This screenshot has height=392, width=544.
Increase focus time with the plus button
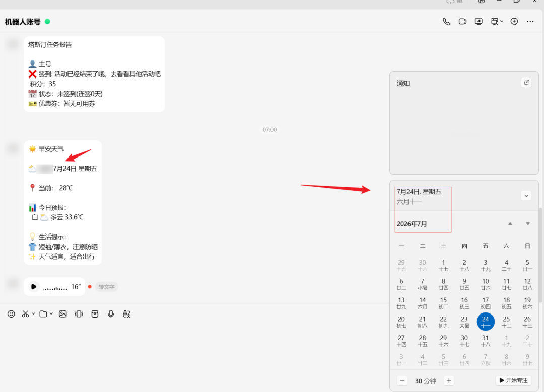pyautogui.click(x=449, y=381)
